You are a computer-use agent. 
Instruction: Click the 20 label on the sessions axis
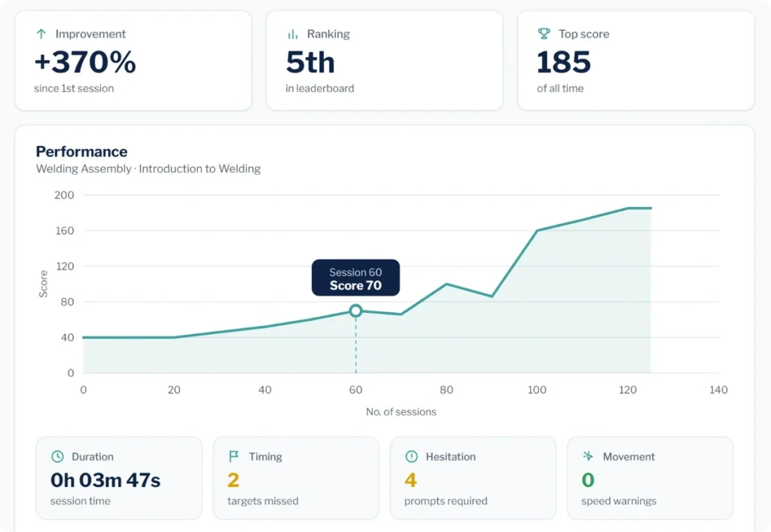[174, 390]
